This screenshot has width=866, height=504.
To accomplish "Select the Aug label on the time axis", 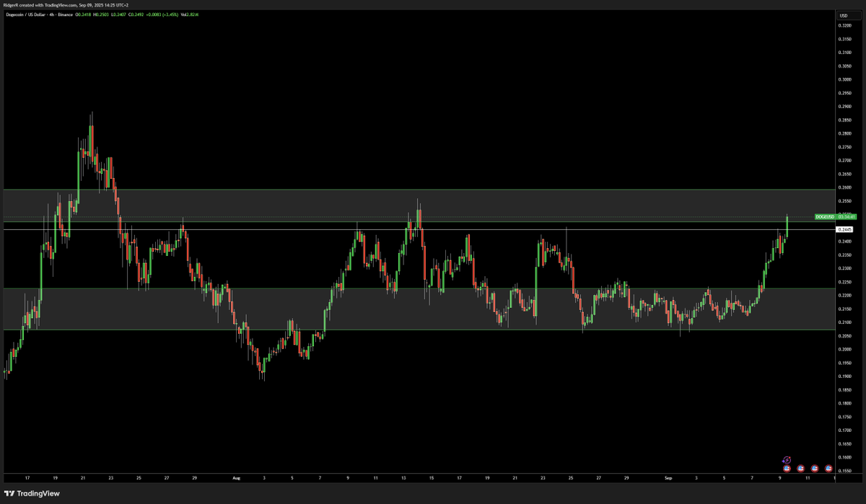I will pyautogui.click(x=236, y=478).
